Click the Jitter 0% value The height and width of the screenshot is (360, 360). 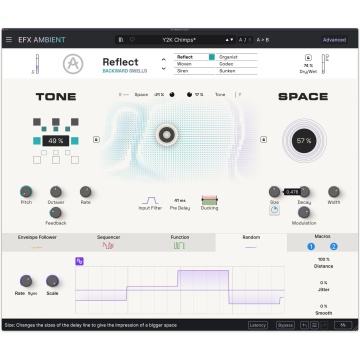coord(323,283)
